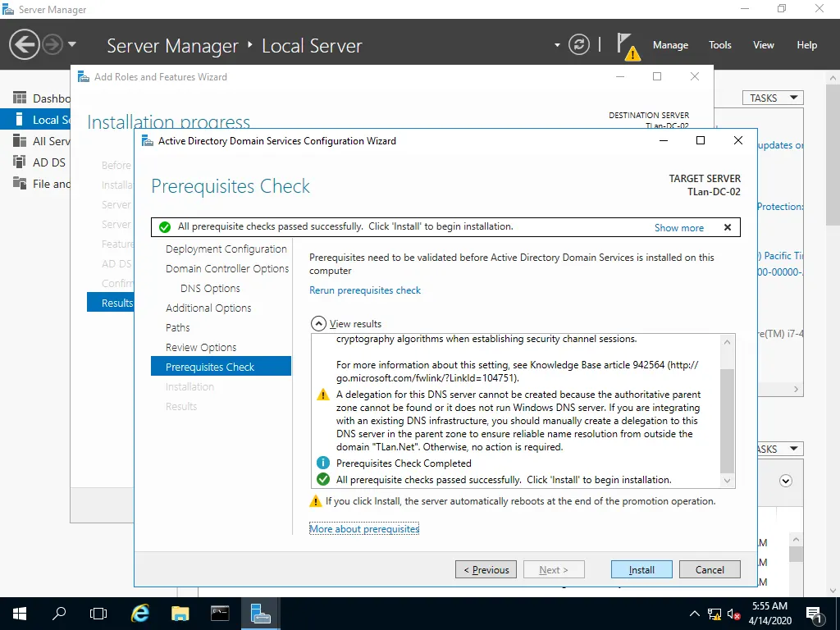Open the Manage menu
The image size is (840, 630).
[670, 45]
